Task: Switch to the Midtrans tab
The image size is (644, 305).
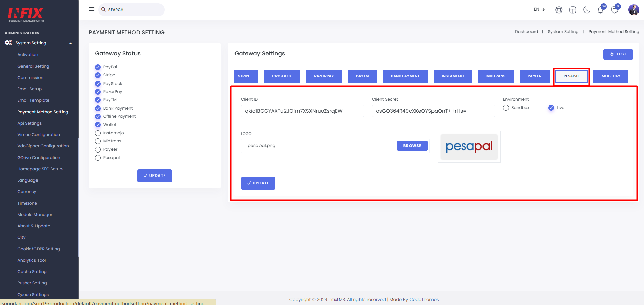Action: click(496, 76)
